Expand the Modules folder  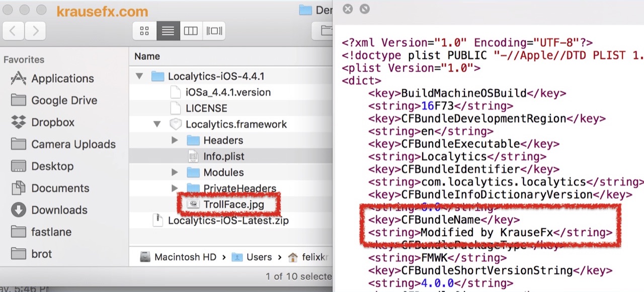(x=174, y=172)
